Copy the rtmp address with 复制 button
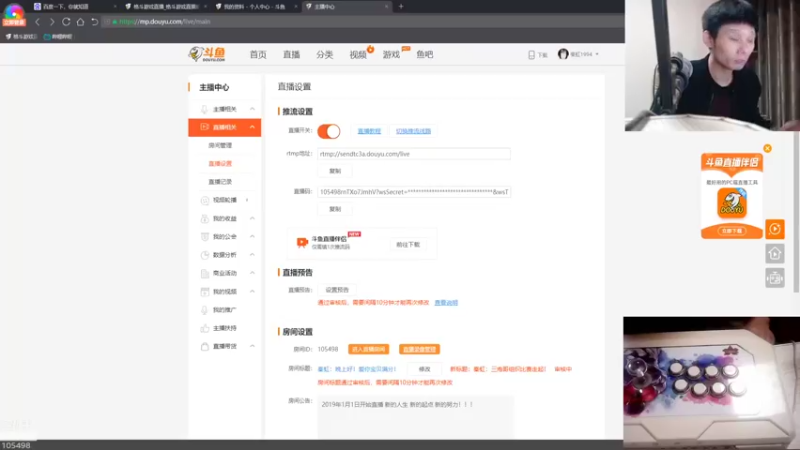Image resolution: width=800 pixels, height=450 pixels. tap(335, 171)
